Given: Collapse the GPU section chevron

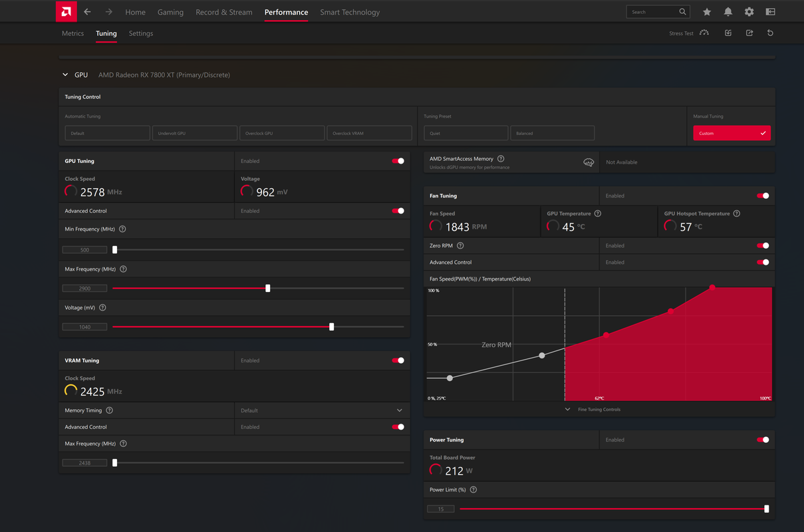Looking at the screenshot, I should pos(65,75).
